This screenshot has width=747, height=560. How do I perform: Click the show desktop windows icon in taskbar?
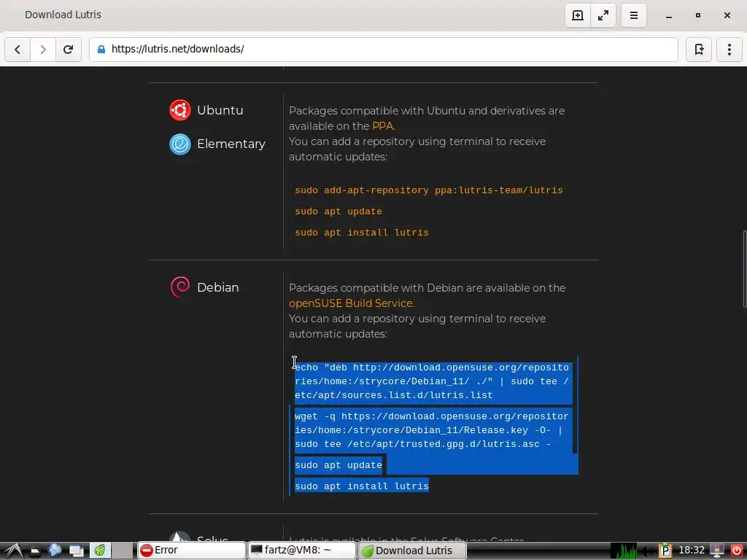(76, 551)
